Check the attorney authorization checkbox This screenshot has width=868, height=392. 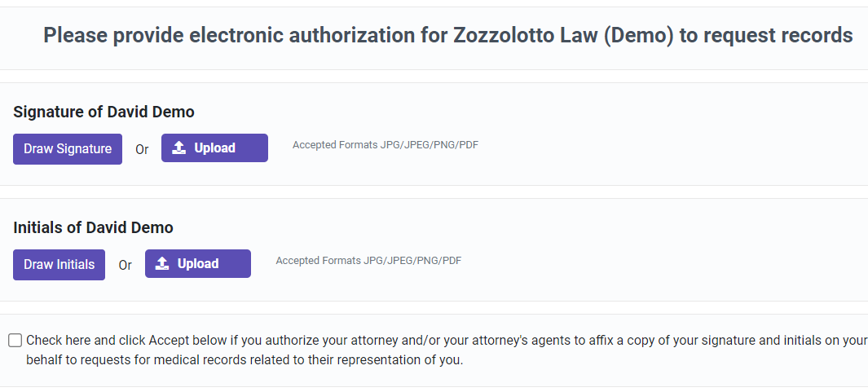pos(15,341)
